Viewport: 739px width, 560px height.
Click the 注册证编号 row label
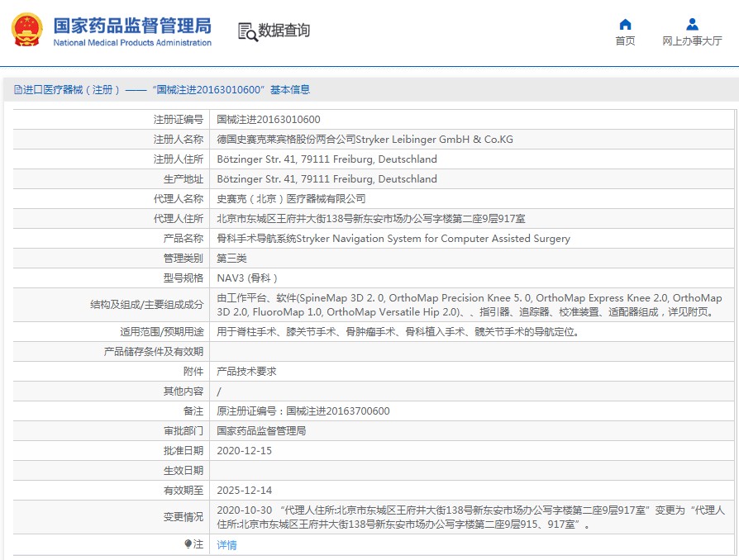[x=179, y=120]
